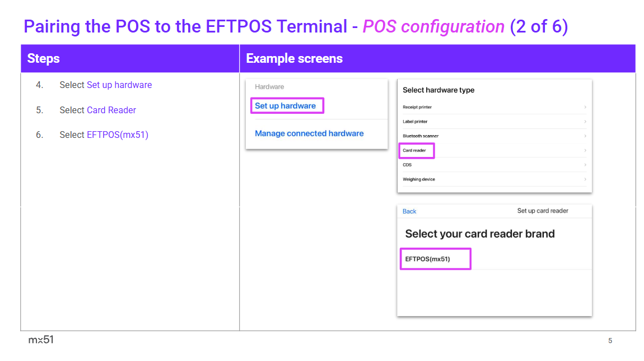Expand chevron next to Label printer

[x=585, y=122]
